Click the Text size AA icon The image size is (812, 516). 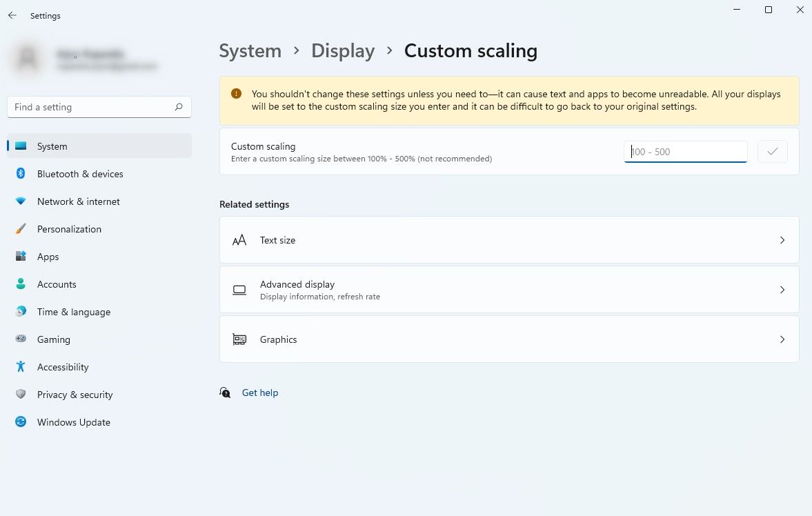239,240
